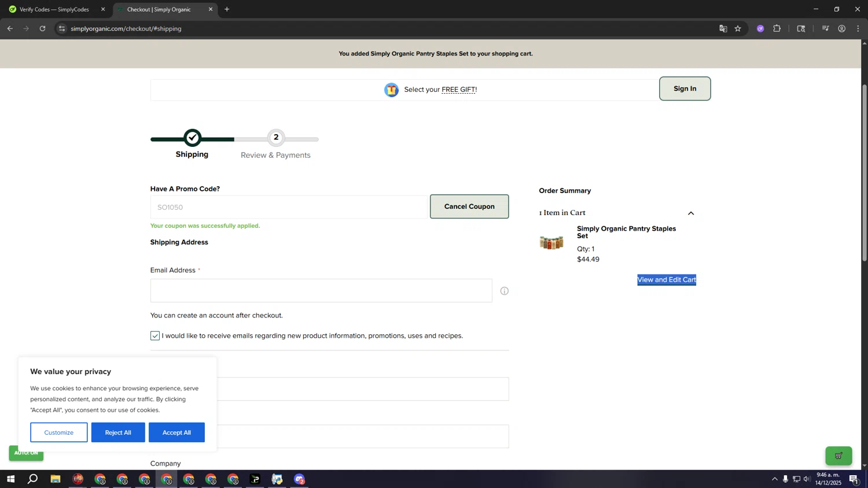Focus the Email Address input field
The width and height of the screenshot is (868, 488).
(x=321, y=291)
